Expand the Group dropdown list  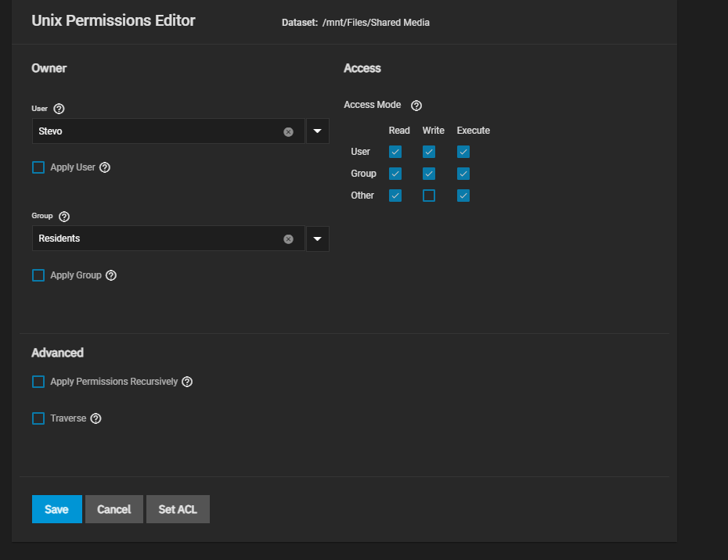click(x=317, y=239)
